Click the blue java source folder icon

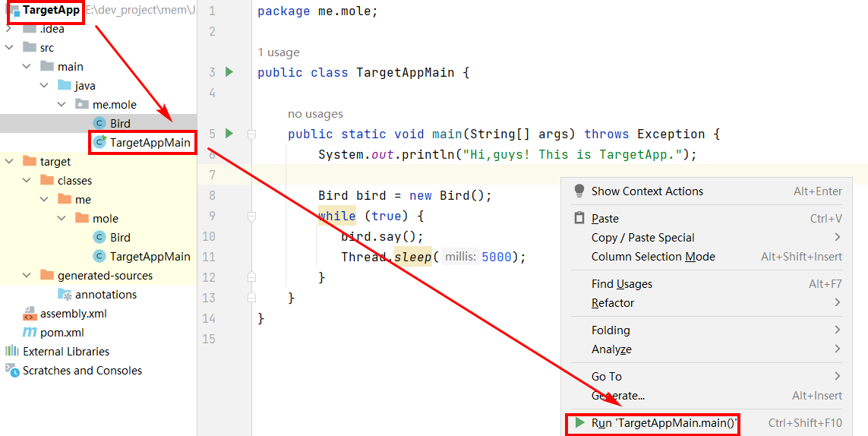(x=65, y=85)
